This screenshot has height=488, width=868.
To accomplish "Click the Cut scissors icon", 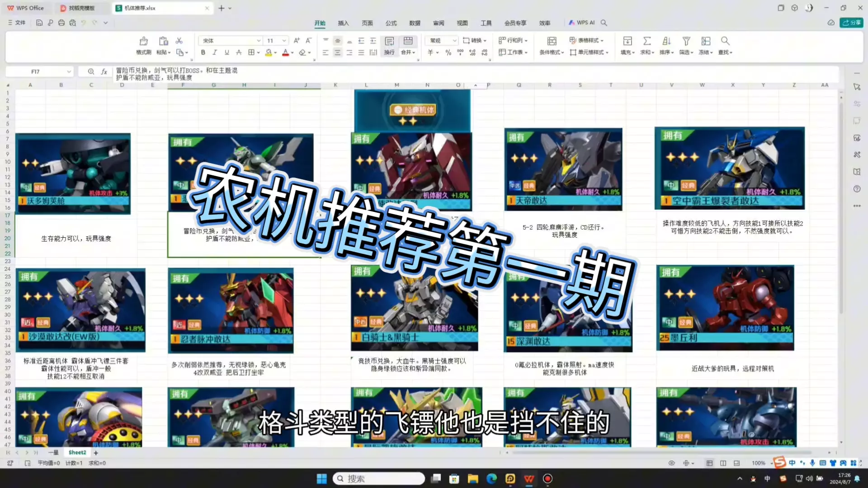I will [x=179, y=41].
